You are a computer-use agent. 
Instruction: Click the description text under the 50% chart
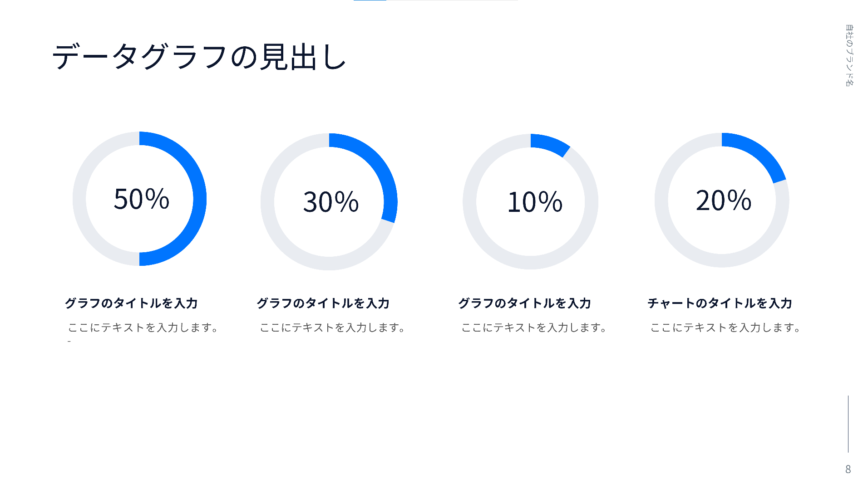143,328
